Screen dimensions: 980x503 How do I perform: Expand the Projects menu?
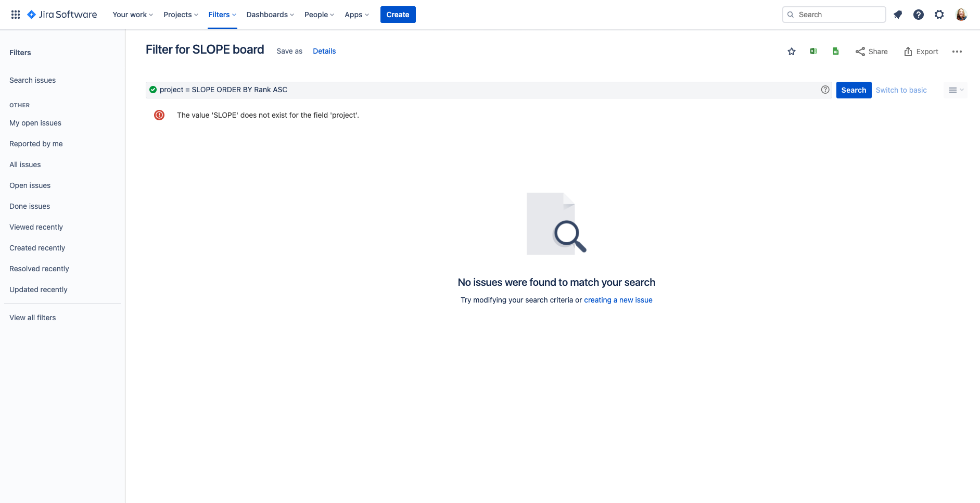coord(181,15)
